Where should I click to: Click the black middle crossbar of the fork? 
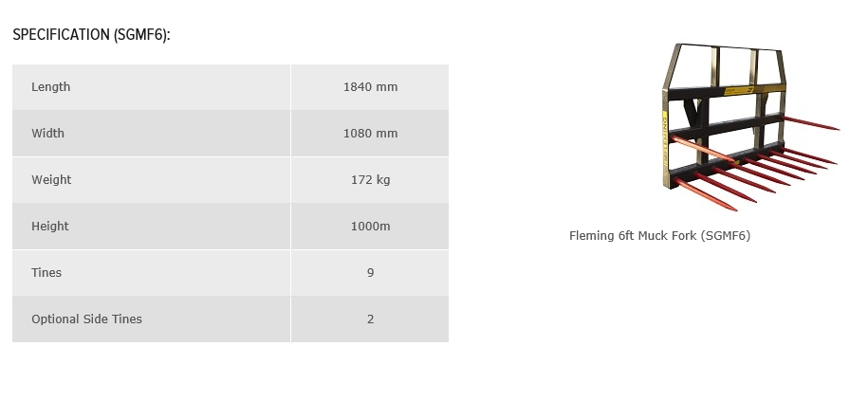[x=727, y=127]
